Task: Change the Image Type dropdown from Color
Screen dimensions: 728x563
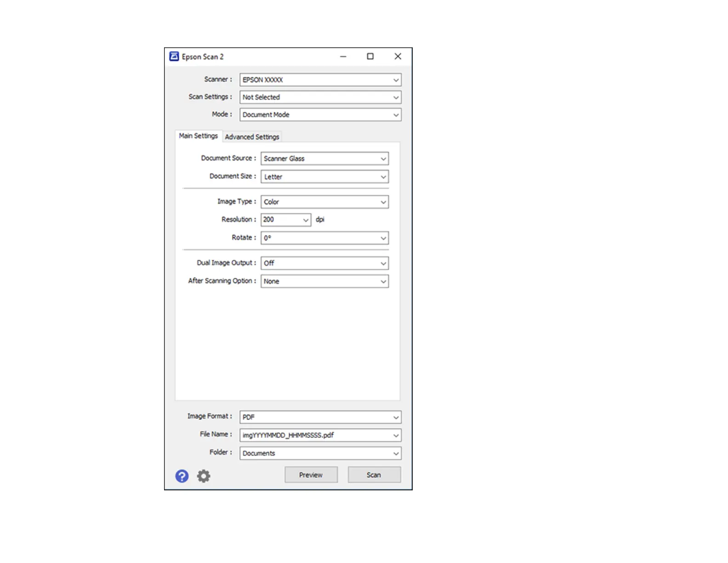Action: click(x=324, y=202)
